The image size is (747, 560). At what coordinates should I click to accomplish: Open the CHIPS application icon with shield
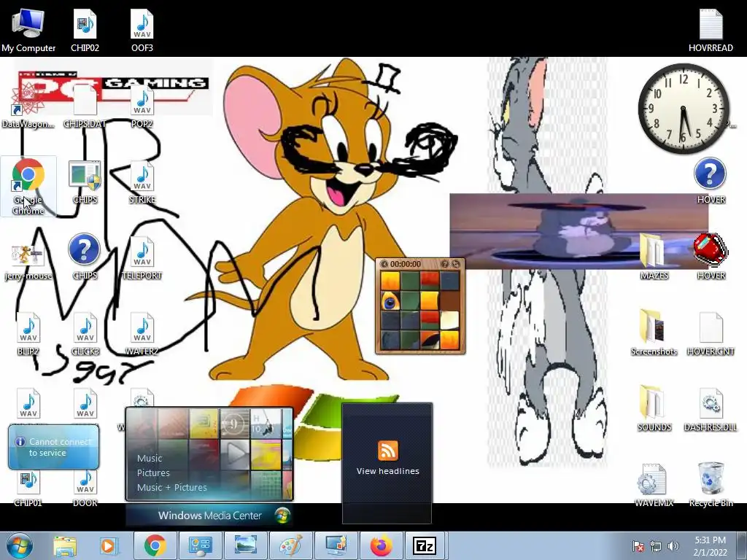pyautogui.click(x=85, y=182)
